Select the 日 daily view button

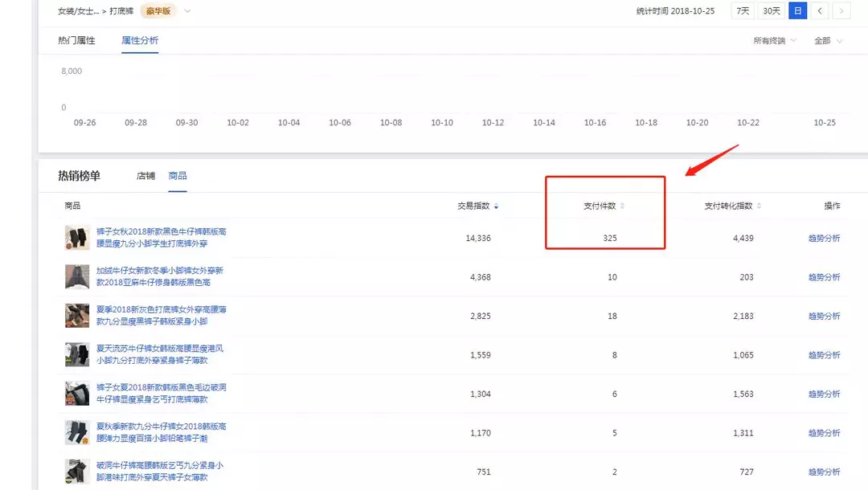click(x=797, y=11)
